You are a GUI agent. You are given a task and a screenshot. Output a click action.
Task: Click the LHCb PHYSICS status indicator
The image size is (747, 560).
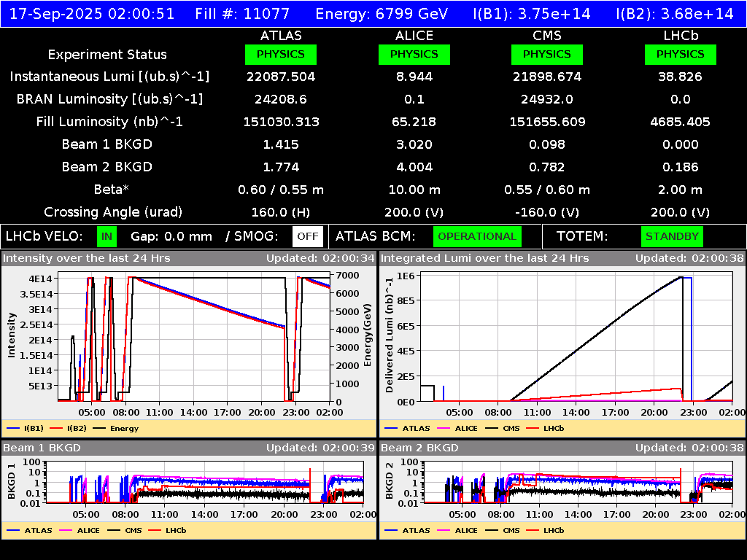(680, 54)
